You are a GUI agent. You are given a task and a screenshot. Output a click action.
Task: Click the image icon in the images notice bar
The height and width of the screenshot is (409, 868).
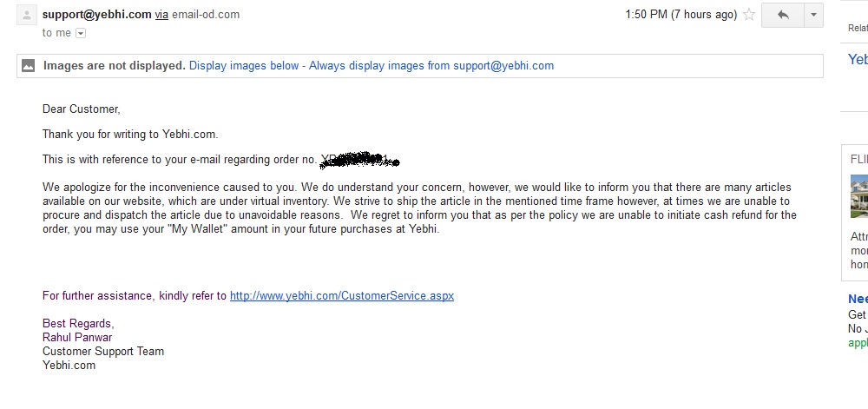point(29,65)
